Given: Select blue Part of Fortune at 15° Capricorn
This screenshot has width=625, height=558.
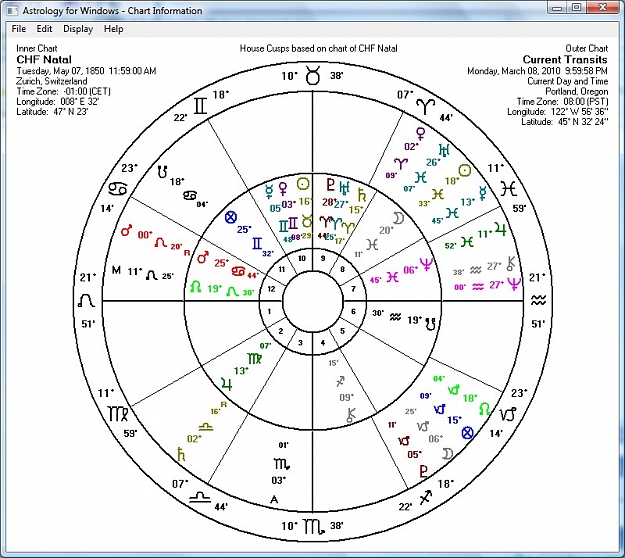Looking at the screenshot, I should (468, 433).
